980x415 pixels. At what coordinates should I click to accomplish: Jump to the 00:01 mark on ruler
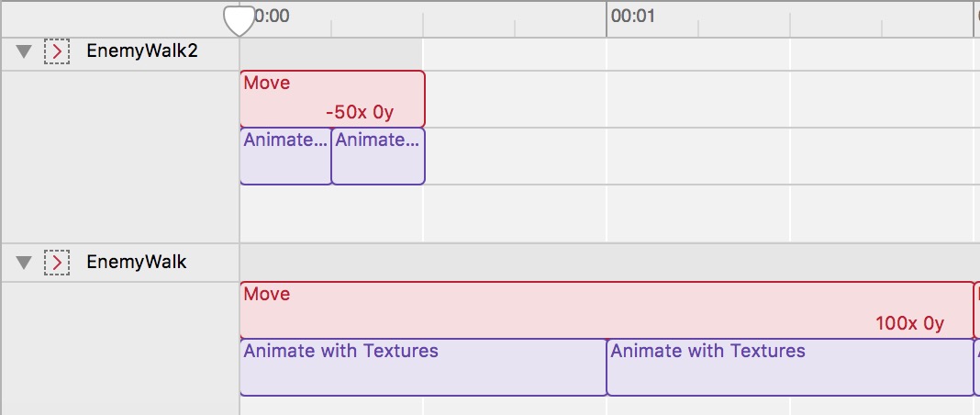click(x=633, y=17)
